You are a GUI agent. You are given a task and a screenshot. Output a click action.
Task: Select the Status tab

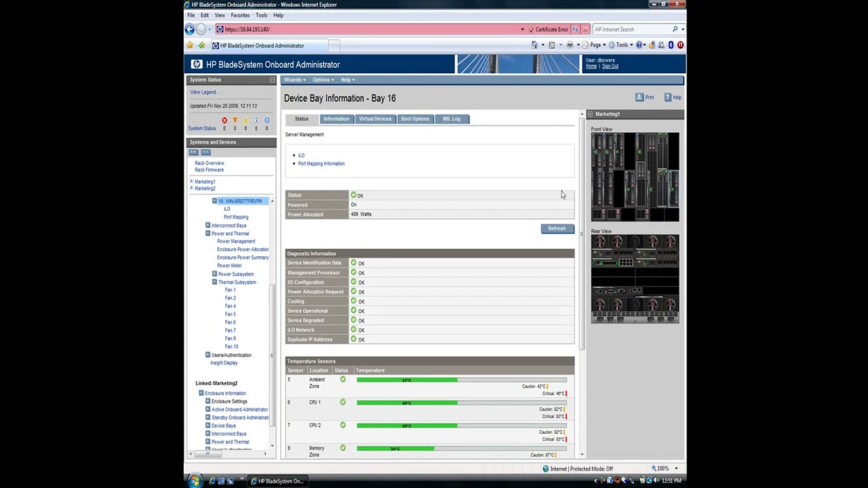point(302,119)
